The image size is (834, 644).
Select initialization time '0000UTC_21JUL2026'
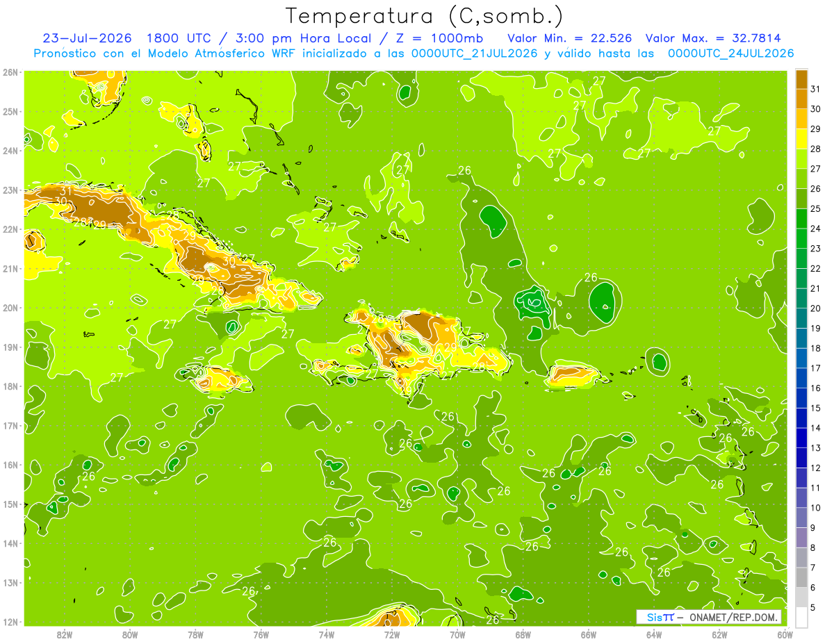[474, 53]
